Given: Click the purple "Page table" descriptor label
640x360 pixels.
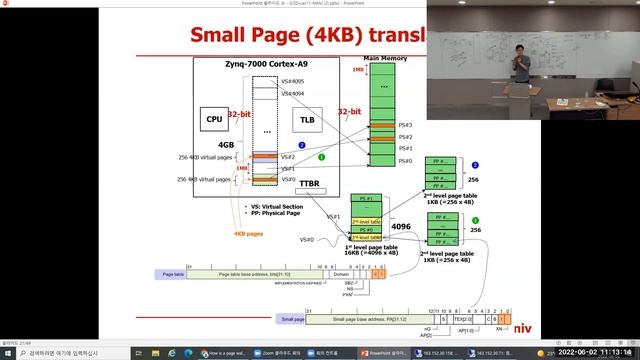Looking at the screenshot, I should tap(171, 274).
